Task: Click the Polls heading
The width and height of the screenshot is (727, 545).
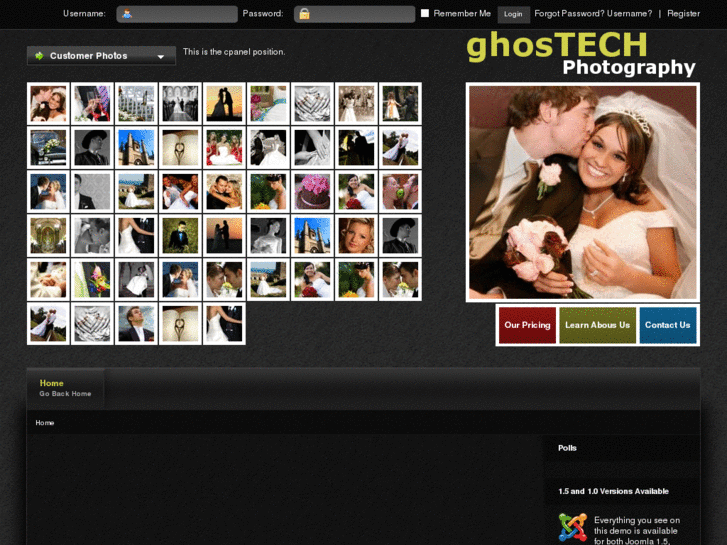Action: [567, 448]
